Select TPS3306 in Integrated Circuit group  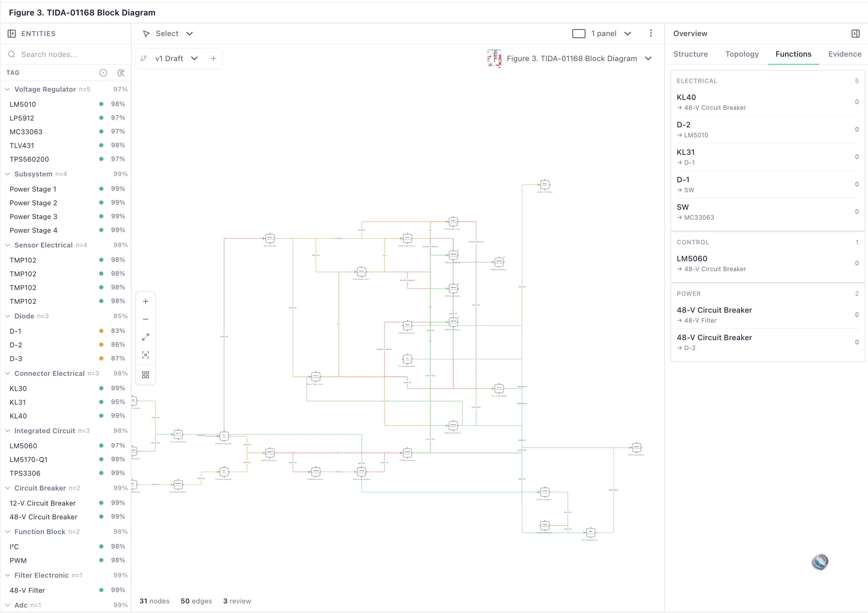(66, 473)
